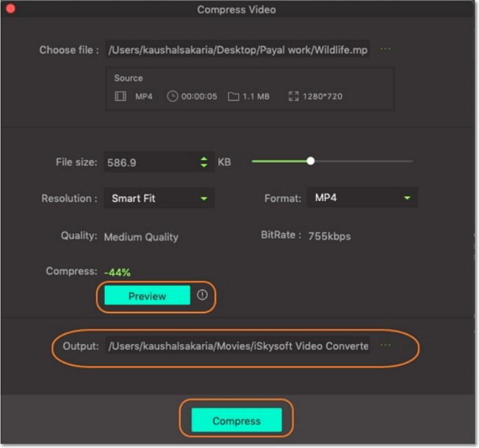This screenshot has height=448, width=479.
Task: Click the film strip icon beside MP4 source
Action: coord(120,96)
